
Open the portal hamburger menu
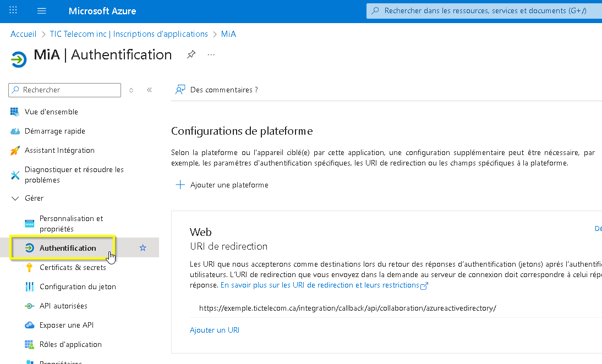click(x=41, y=11)
